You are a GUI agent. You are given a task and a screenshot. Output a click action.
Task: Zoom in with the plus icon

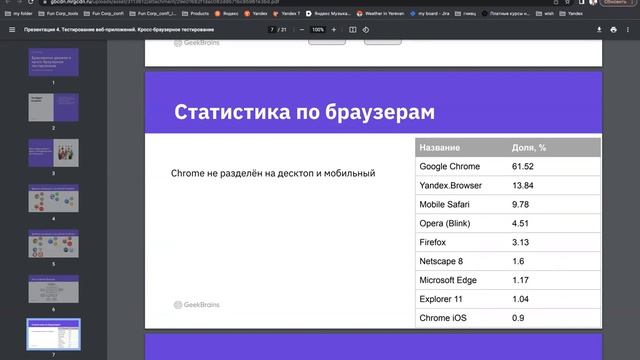(334, 30)
